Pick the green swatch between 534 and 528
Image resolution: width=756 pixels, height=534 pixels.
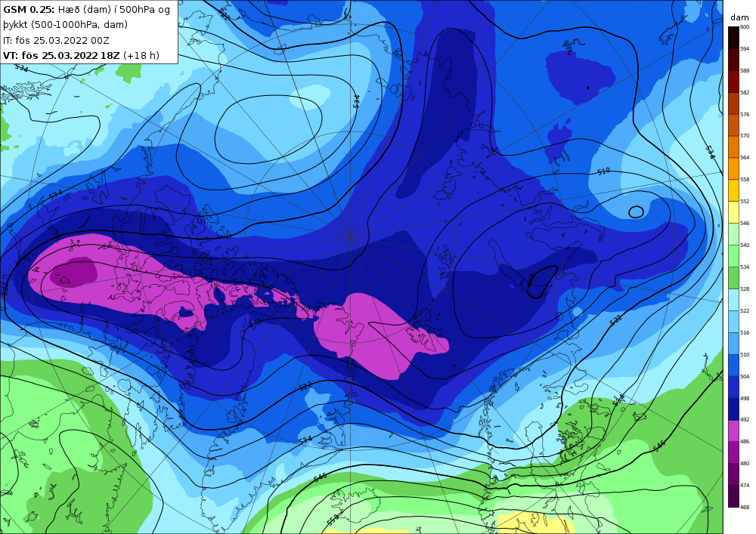click(733, 278)
